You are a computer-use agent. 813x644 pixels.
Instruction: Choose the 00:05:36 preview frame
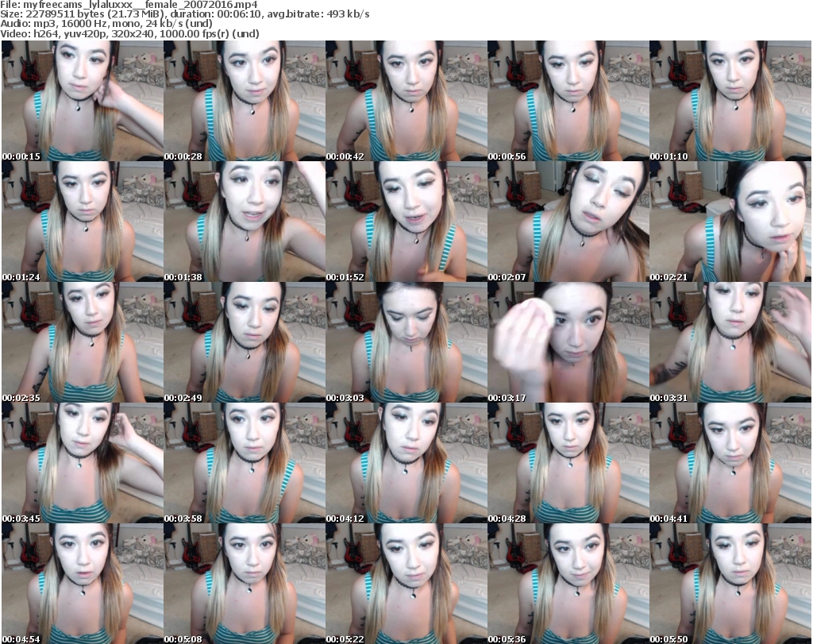click(568, 584)
